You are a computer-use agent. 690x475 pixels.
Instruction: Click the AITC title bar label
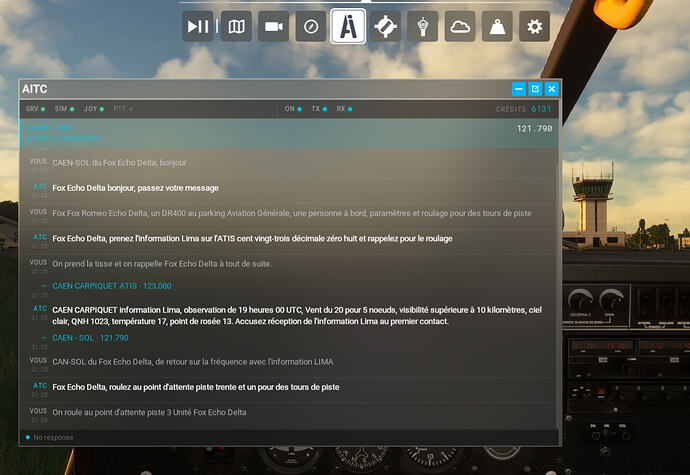point(35,89)
